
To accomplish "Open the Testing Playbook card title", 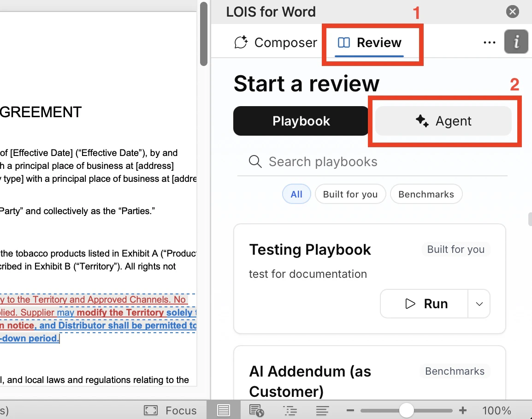I will coord(310,250).
